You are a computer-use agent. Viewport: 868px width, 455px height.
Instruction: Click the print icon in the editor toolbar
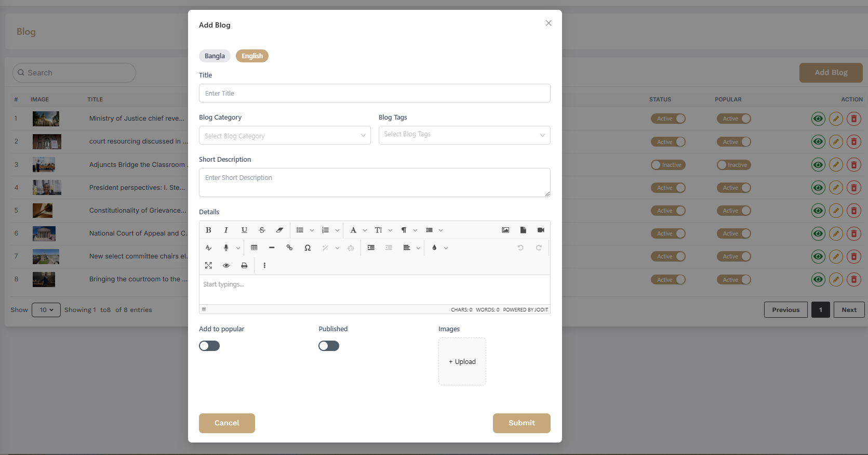tap(244, 265)
